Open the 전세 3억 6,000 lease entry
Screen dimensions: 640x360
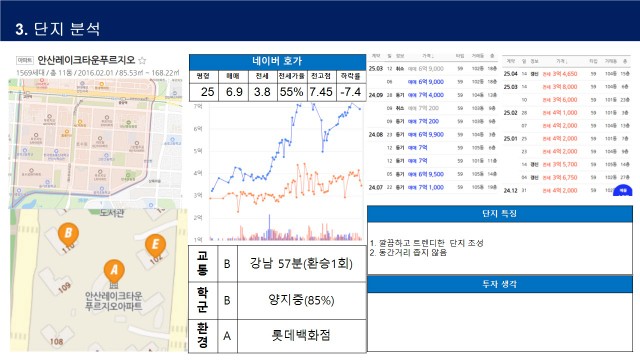click(x=560, y=100)
